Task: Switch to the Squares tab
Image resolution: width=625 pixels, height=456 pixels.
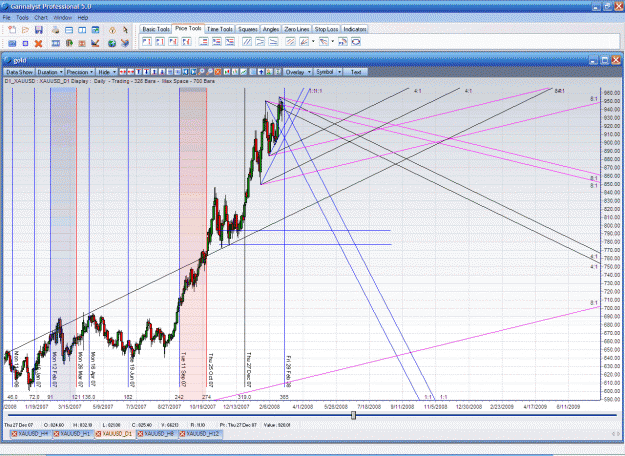Action: (x=248, y=29)
